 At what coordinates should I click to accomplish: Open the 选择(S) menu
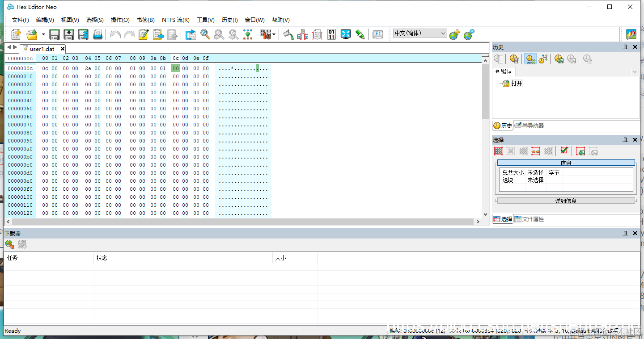(95, 20)
